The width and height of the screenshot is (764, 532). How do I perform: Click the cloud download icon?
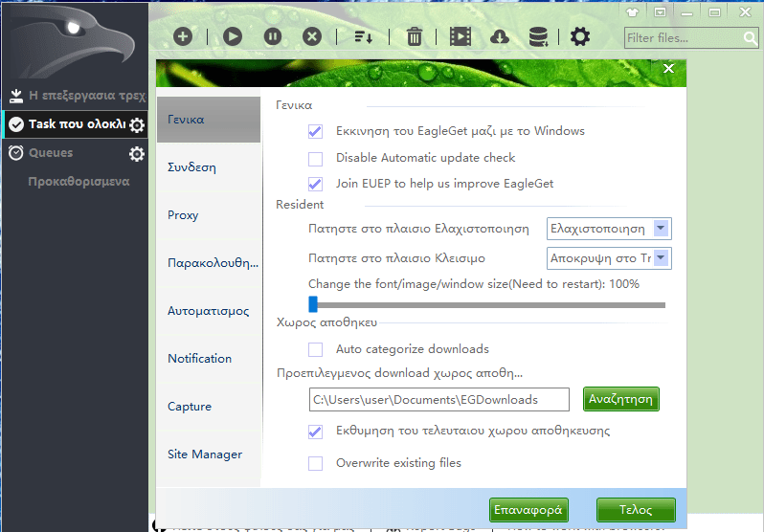click(x=500, y=36)
